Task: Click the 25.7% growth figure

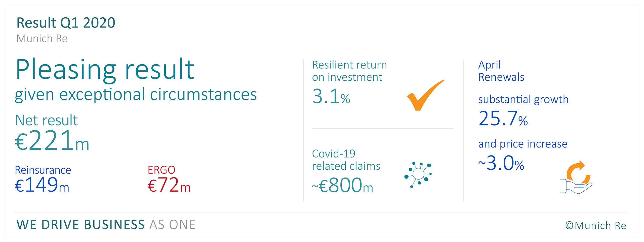Action: [x=503, y=118]
